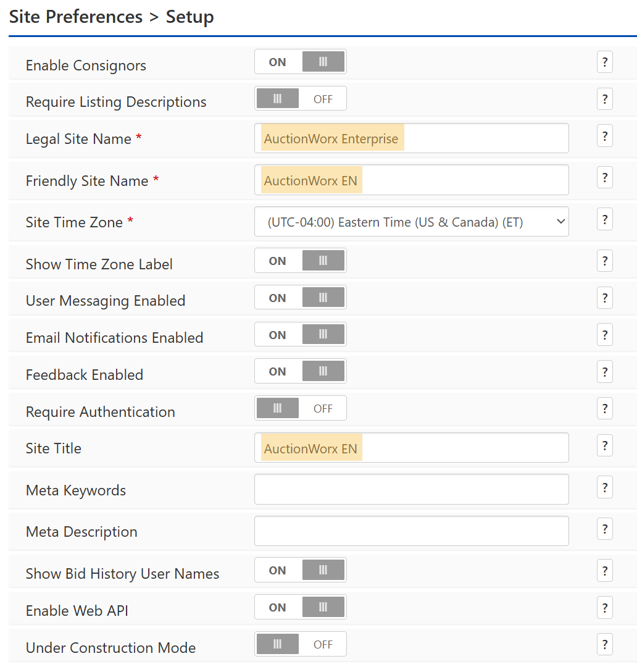Screen dimensions: 637x672
Task: Enable Require Authentication switch
Action: pos(301,408)
